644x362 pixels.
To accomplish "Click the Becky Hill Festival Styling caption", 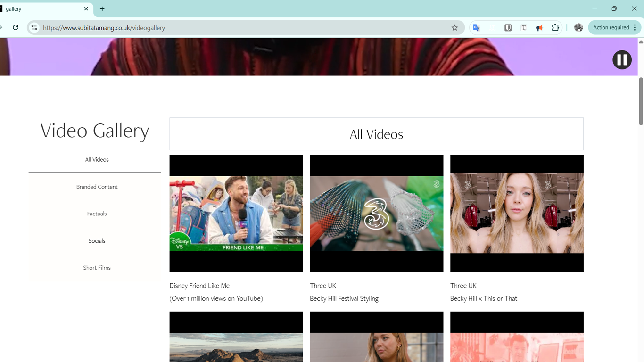I will (x=344, y=298).
